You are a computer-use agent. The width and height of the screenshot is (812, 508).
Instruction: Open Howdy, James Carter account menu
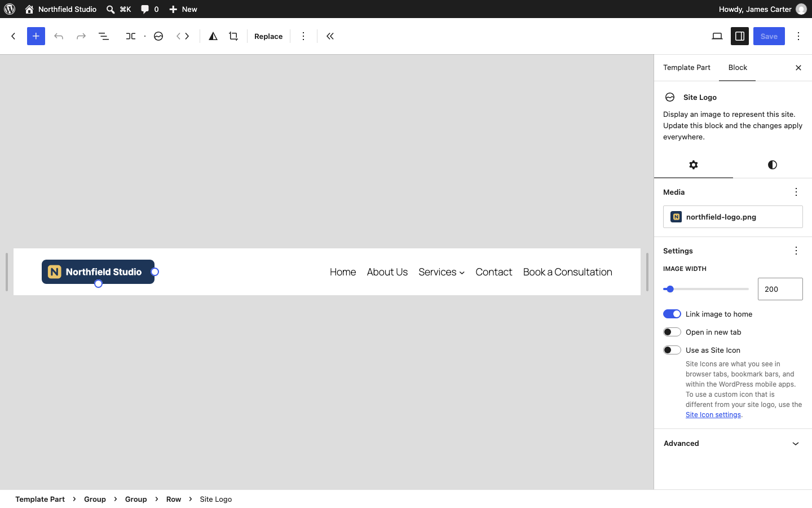coord(762,9)
